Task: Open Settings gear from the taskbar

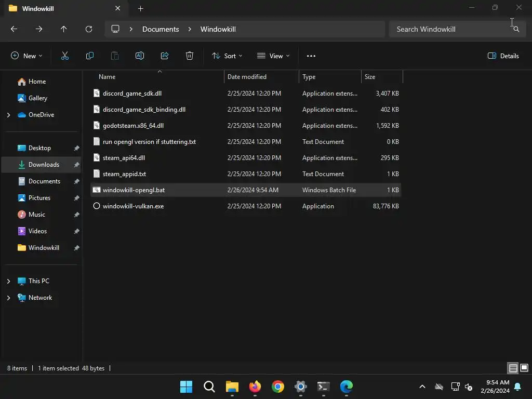Action: click(x=301, y=387)
